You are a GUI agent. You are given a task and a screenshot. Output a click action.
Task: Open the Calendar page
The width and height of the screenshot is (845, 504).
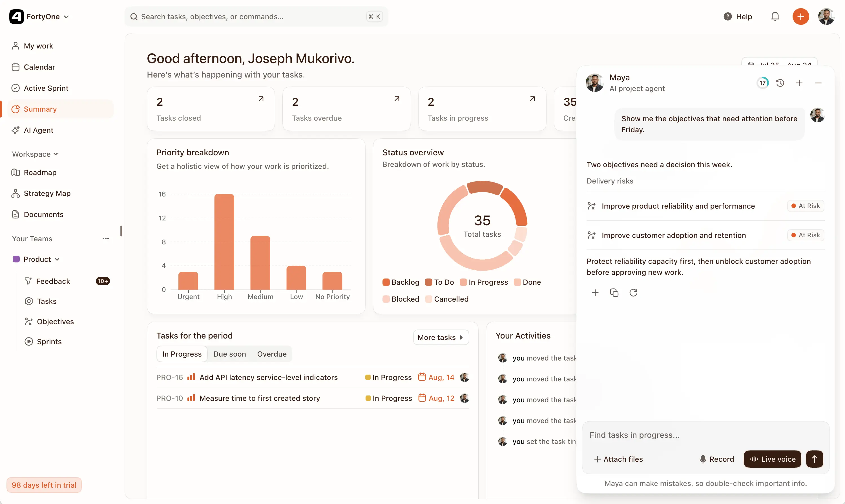point(60,67)
